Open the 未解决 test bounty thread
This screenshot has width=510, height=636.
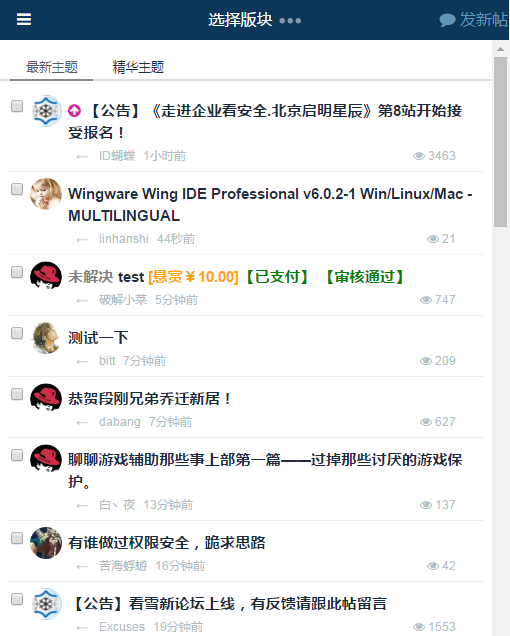(236, 277)
